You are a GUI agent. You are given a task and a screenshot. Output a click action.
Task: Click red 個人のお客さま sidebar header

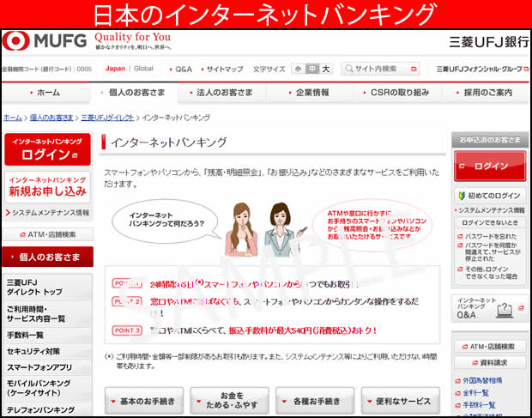point(47,257)
